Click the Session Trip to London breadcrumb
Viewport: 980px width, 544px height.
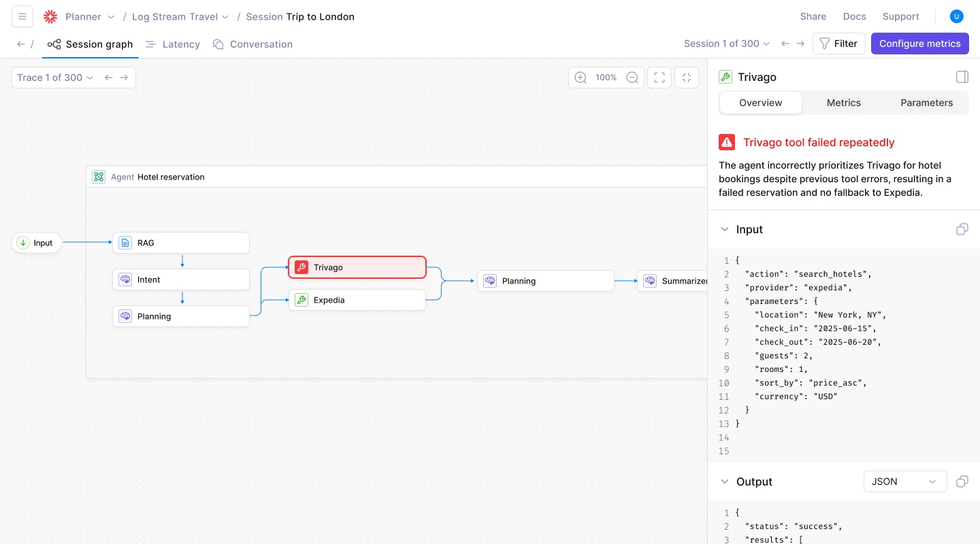pyautogui.click(x=300, y=17)
